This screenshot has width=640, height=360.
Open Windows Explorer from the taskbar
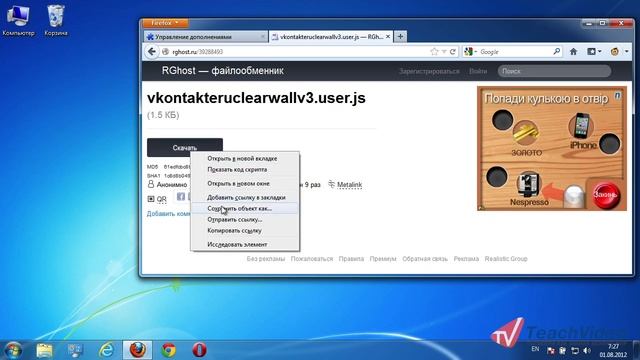[44, 350]
